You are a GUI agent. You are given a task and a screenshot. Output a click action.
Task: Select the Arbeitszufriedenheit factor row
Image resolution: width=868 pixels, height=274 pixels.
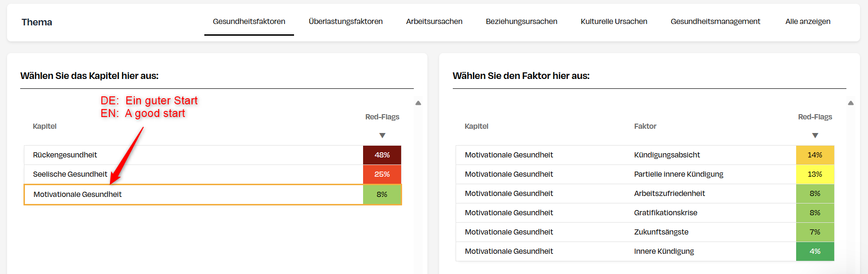[669, 194]
